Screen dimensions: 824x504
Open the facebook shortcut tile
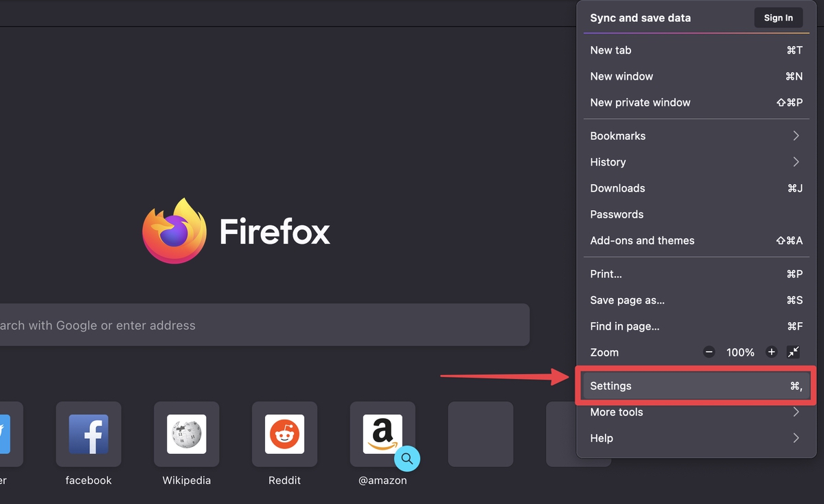pos(88,434)
